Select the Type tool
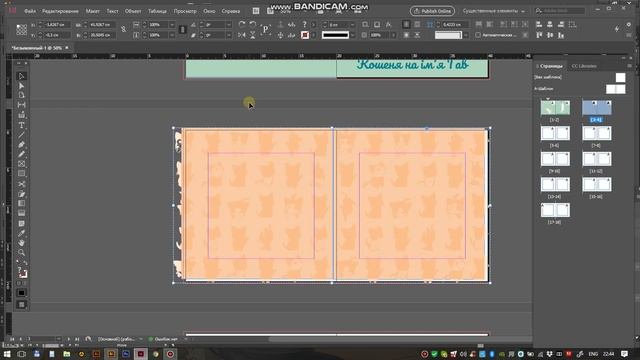 point(21,125)
